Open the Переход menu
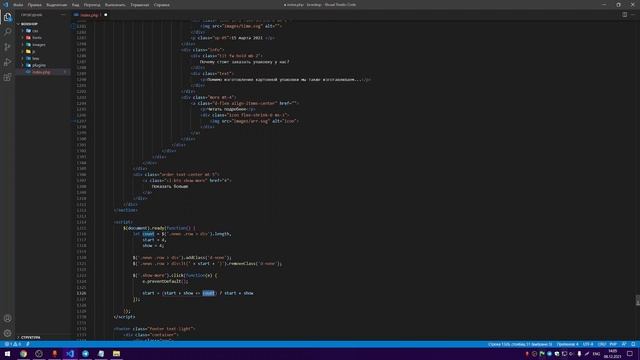The image size is (640, 360). [92, 5]
